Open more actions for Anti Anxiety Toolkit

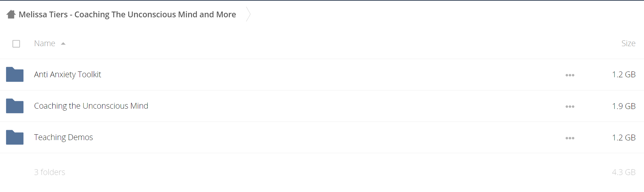tap(570, 75)
